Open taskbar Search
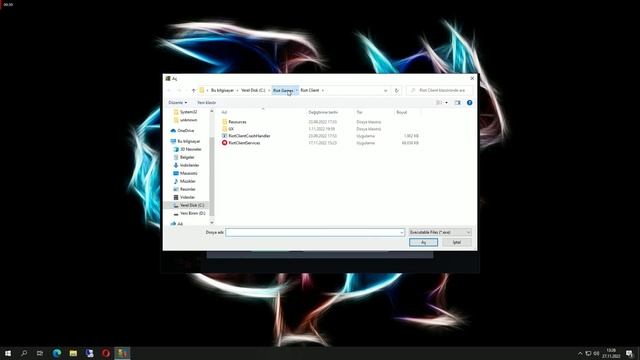Screen dimensions: 640x360 click(24, 353)
